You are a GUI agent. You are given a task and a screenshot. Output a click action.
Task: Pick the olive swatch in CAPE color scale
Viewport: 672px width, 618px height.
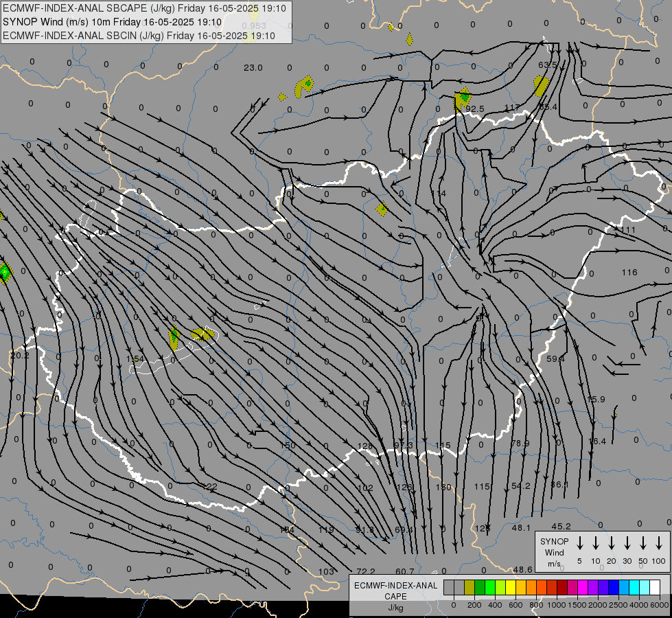click(470, 588)
